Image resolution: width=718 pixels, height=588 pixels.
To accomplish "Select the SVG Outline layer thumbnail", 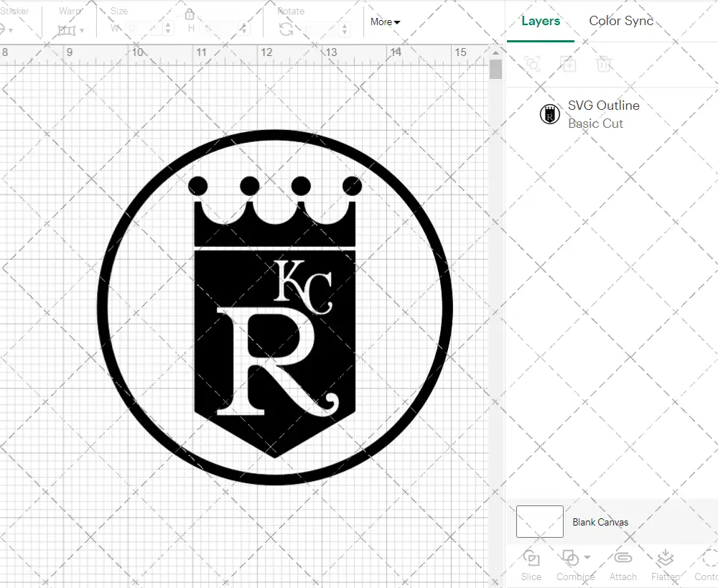I will [x=549, y=114].
